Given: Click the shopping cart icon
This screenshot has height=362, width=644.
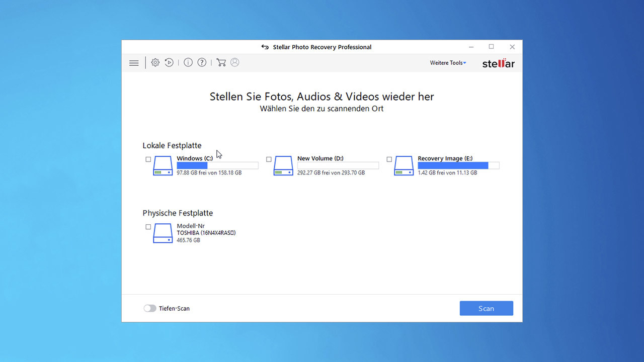Looking at the screenshot, I should pos(221,62).
